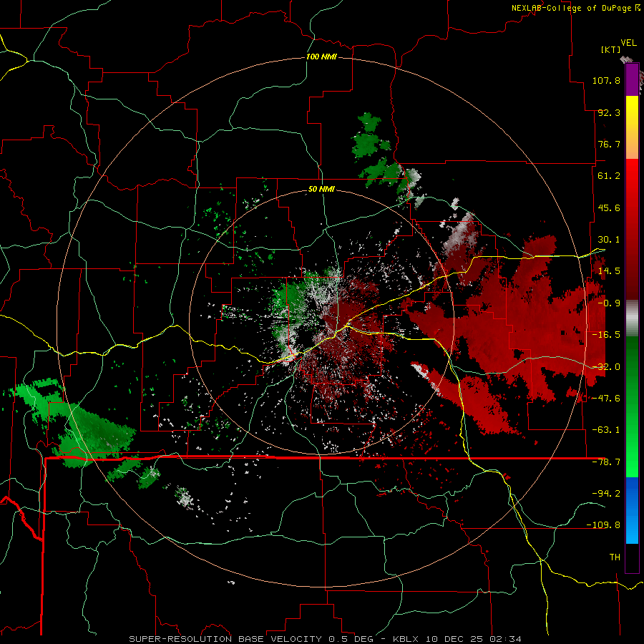Click the KBLX station identifier in caption
Image resolution: width=644 pixels, height=644 pixels.
[407, 639]
